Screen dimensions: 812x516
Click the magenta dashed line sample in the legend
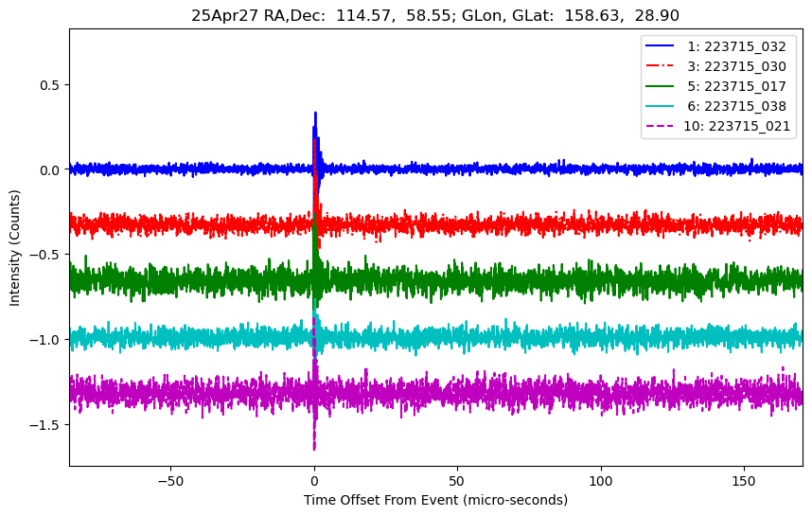[x=660, y=125]
